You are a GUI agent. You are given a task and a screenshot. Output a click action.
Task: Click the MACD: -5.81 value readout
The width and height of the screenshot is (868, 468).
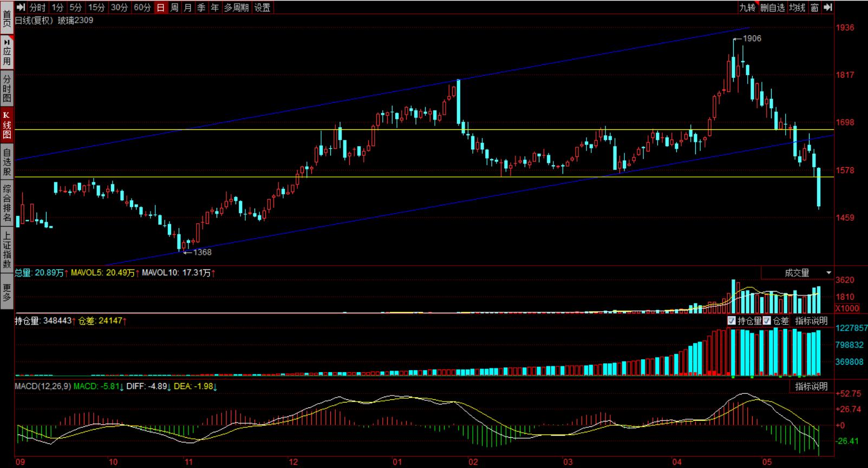click(x=99, y=386)
